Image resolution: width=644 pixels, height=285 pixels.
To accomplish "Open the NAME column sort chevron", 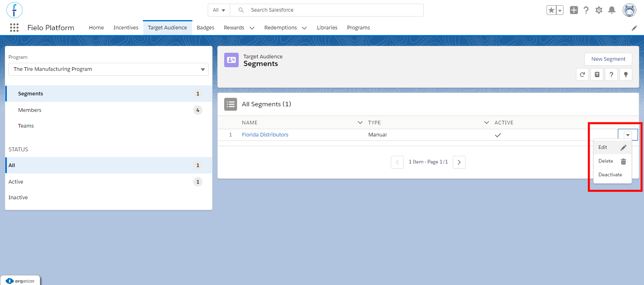I will pos(360,122).
